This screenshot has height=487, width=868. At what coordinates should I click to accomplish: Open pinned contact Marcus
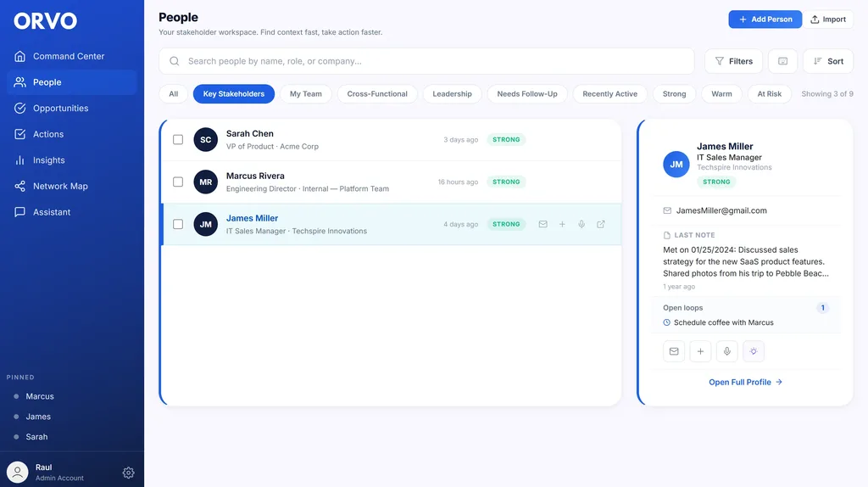click(39, 396)
